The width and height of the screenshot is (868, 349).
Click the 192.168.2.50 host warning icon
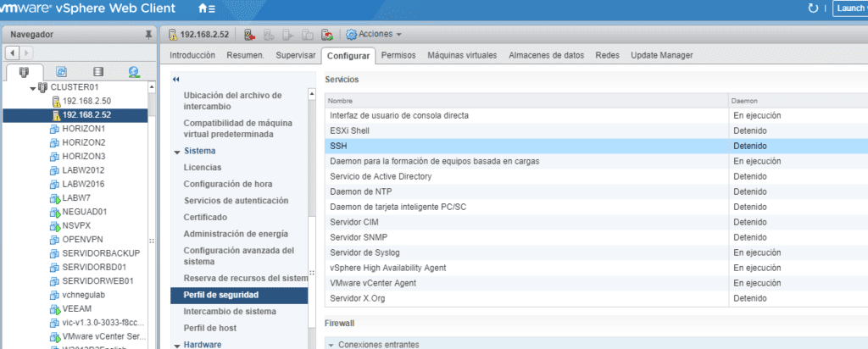pos(56,101)
